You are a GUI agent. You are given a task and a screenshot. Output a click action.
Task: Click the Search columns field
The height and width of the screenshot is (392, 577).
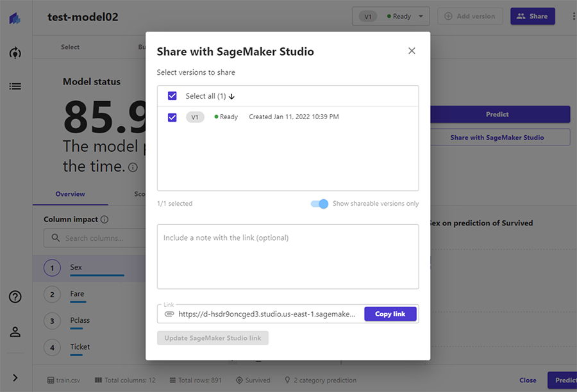pos(95,238)
